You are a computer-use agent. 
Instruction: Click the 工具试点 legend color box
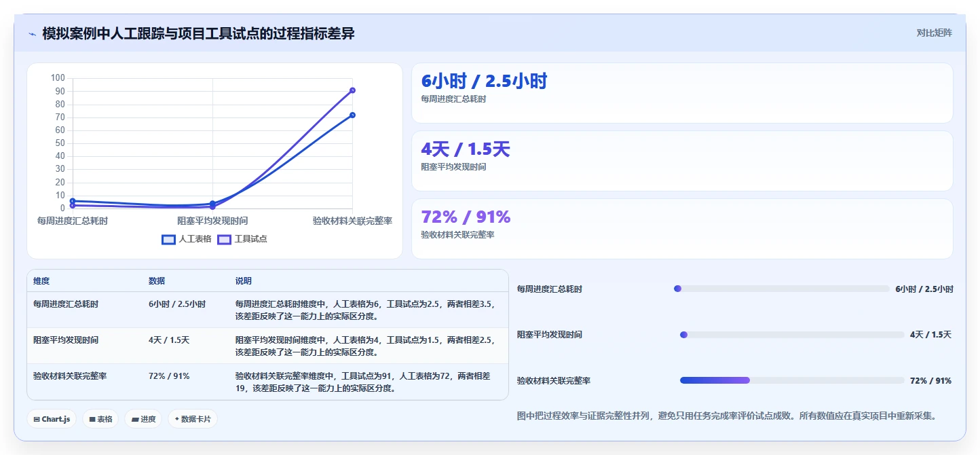(224, 239)
